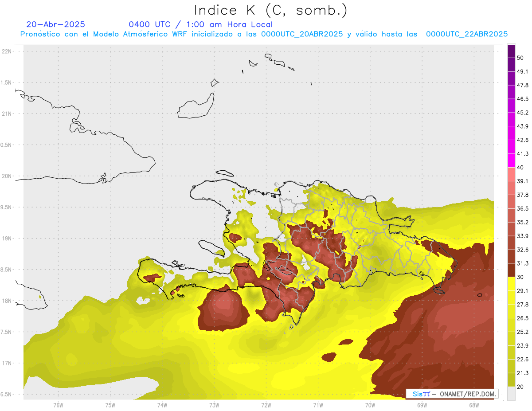This screenshot has width=532, height=411.
Task: Click the colorbar value '35.2'
Action: pos(523,222)
